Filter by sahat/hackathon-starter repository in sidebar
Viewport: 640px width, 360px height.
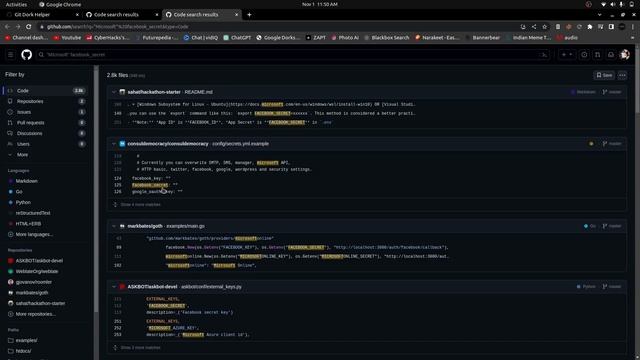coord(40,303)
